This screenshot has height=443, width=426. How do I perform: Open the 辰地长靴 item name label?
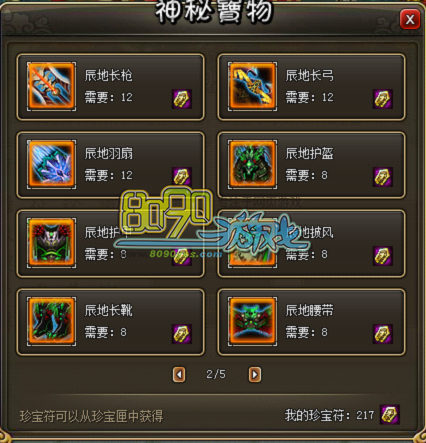(x=108, y=310)
